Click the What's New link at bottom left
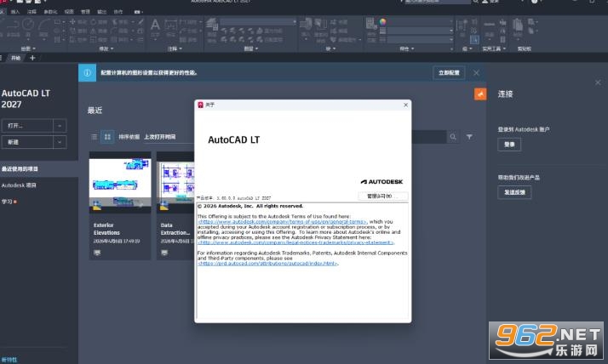 [x=9, y=360]
